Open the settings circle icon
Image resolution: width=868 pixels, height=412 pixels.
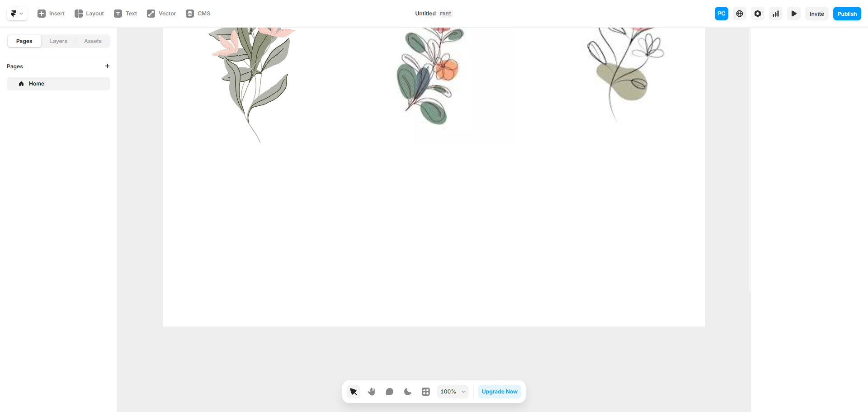coord(758,14)
